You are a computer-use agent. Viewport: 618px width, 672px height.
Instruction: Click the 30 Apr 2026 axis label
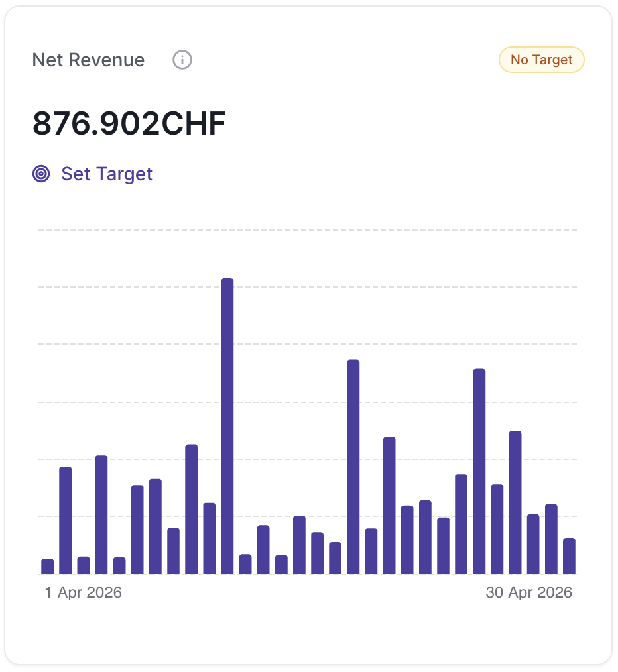528,592
